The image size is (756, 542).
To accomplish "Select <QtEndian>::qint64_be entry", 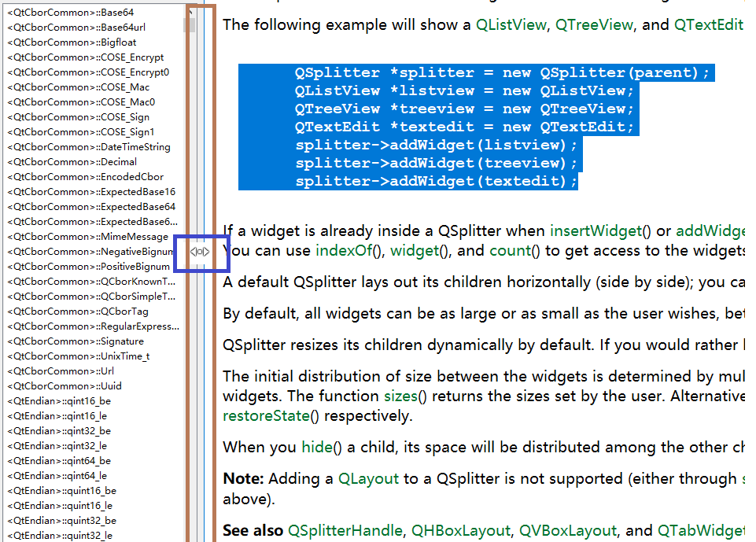I will [59, 461].
